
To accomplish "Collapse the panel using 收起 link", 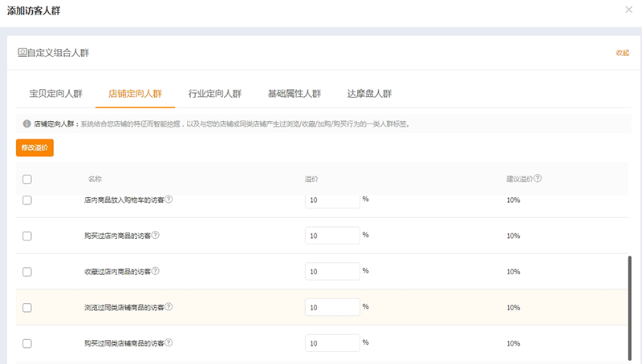I will 622,53.
